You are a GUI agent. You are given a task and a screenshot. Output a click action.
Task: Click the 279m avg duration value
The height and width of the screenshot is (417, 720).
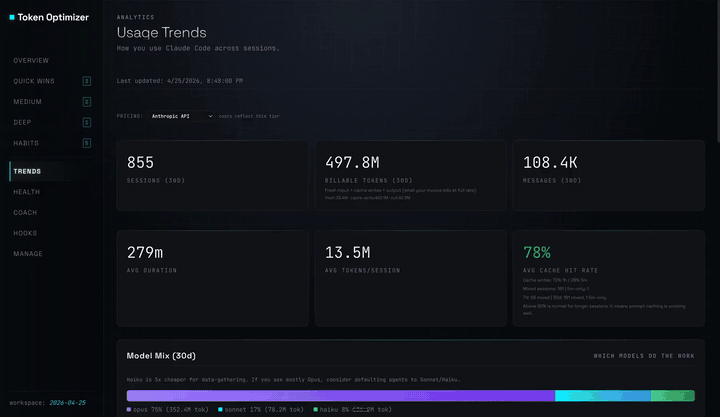point(145,253)
